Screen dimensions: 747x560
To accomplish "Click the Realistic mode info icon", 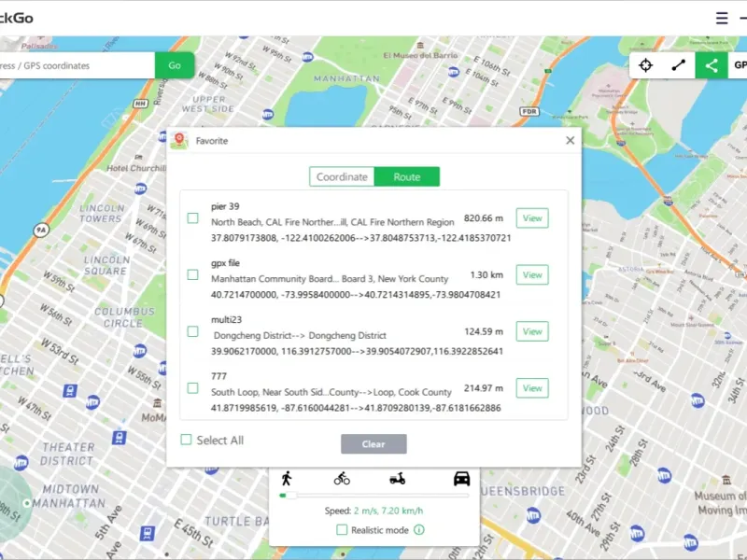I will (x=418, y=529).
